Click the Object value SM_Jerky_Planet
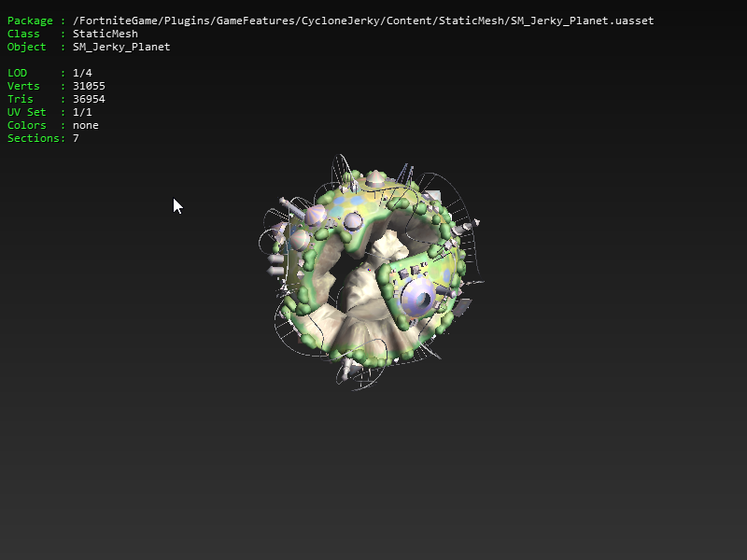Viewport: 747px width, 560px height. click(x=121, y=47)
